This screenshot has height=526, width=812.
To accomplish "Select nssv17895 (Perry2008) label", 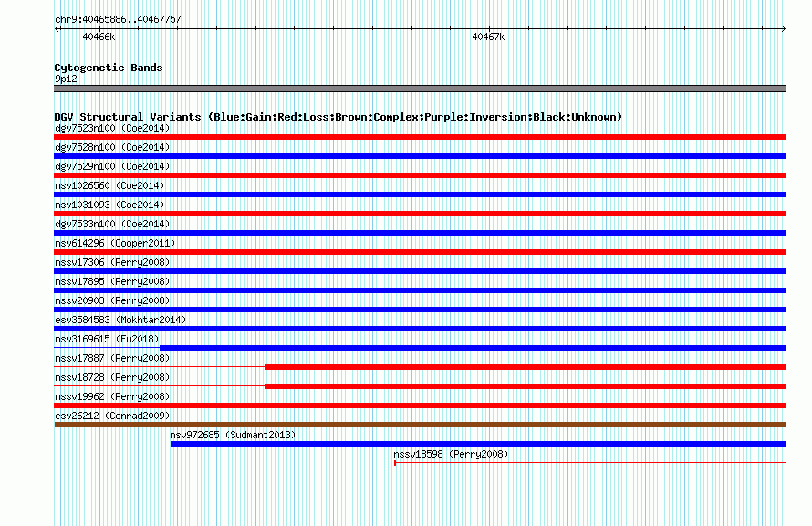I will pos(112,281).
